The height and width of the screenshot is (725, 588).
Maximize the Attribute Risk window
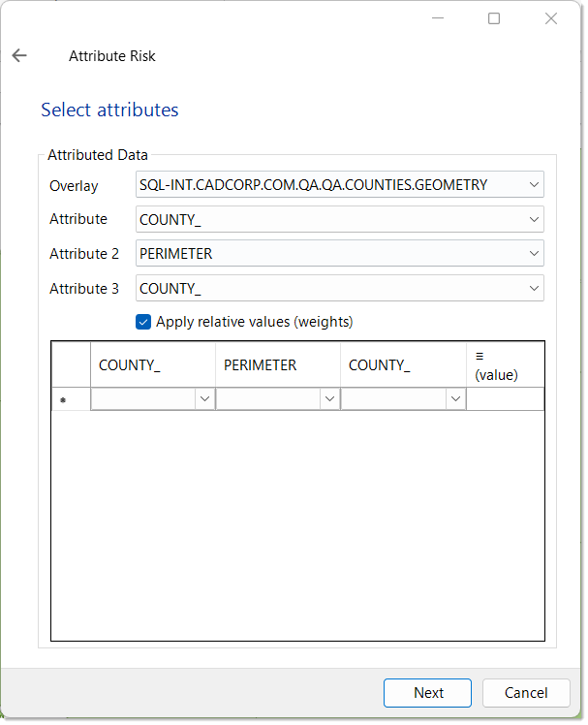click(x=494, y=18)
